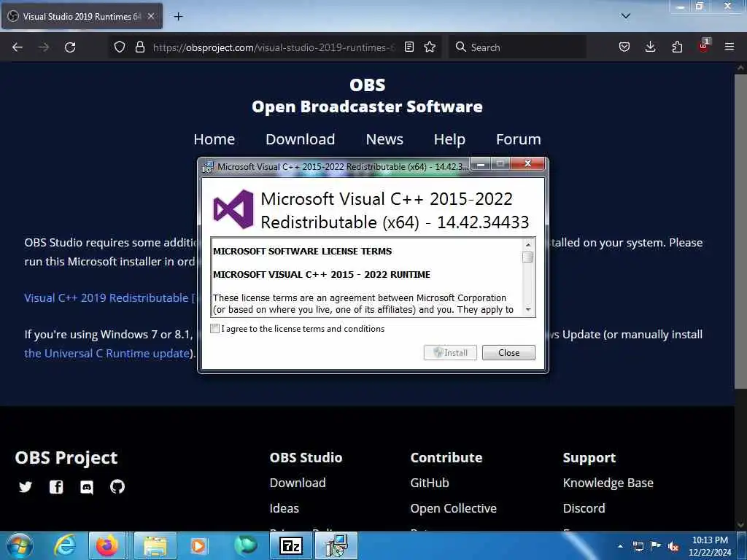The height and width of the screenshot is (560, 747).
Task: Open Firefox downloads panel icon
Action: [x=650, y=47]
